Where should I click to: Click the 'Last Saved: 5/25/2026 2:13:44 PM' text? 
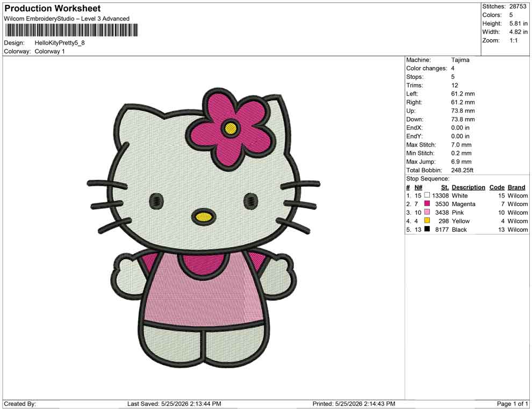tap(175, 404)
